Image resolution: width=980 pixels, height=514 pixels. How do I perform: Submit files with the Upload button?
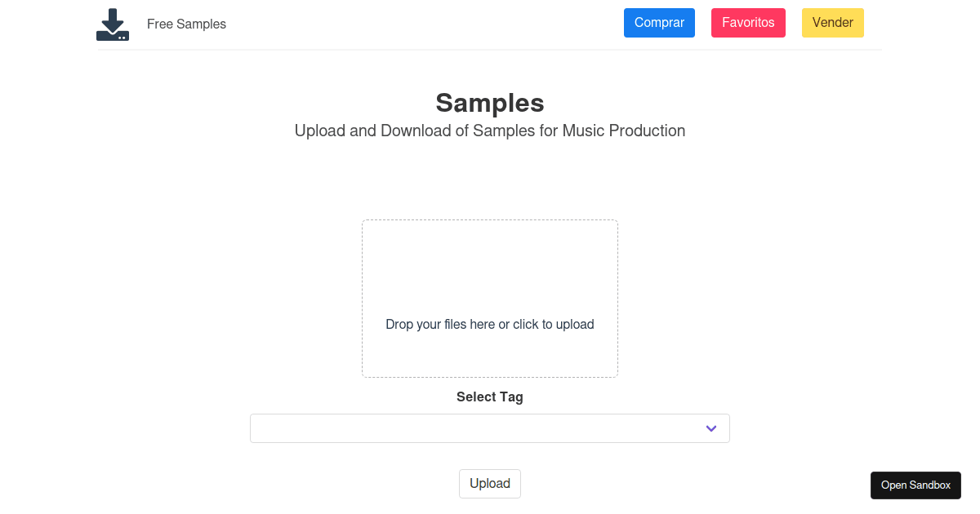pyautogui.click(x=490, y=484)
